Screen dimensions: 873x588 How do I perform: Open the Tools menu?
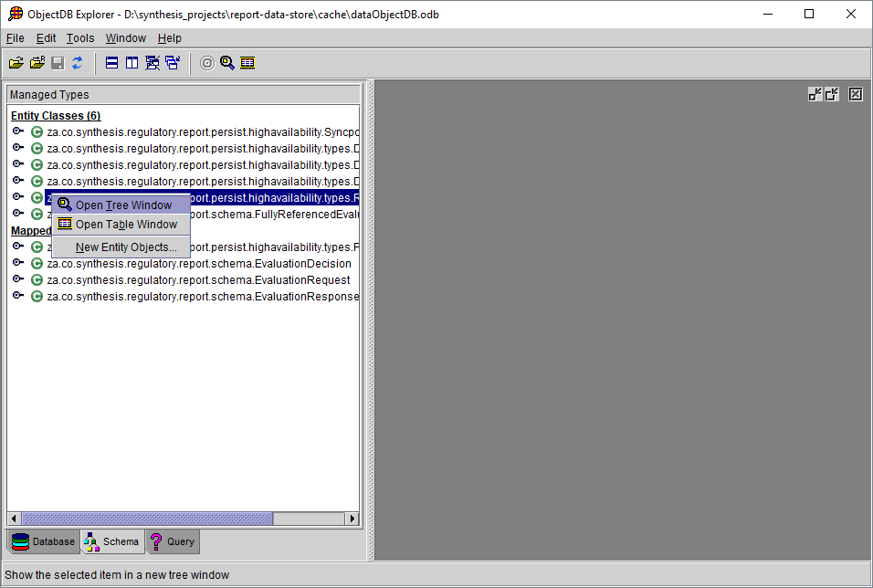[x=80, y=37]
